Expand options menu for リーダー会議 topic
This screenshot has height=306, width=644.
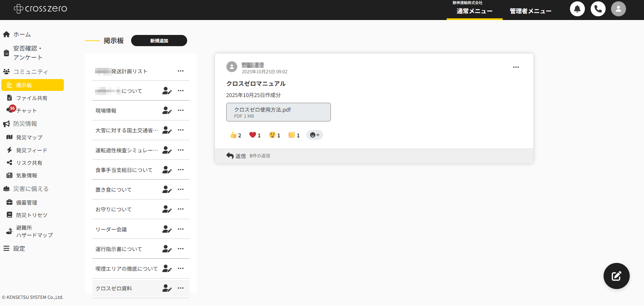[181, 229]
